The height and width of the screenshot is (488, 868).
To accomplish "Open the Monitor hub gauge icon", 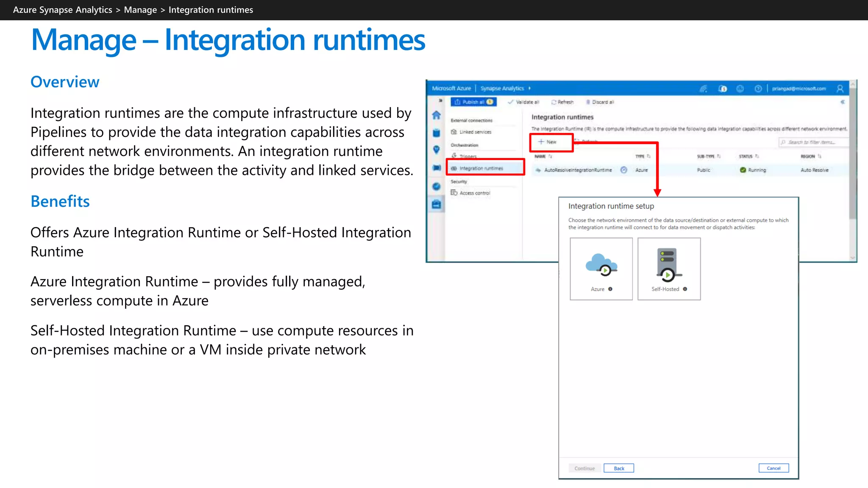I will (436, 186).
